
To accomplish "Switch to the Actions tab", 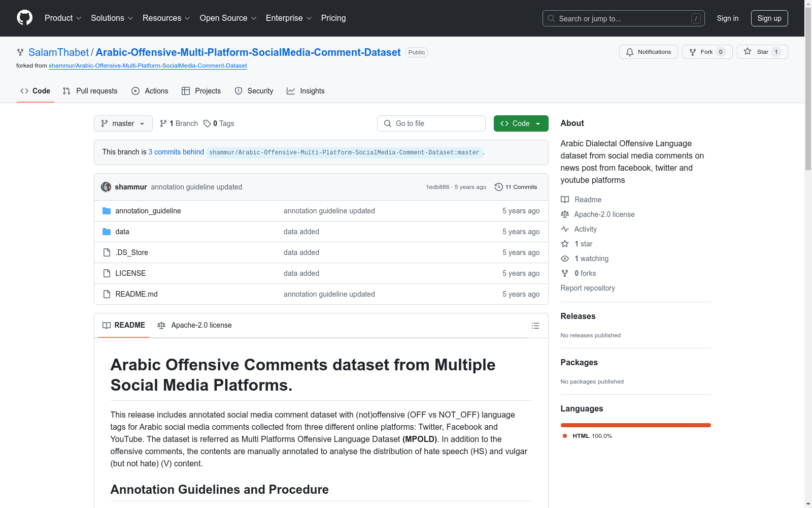I will coord(150,91).
